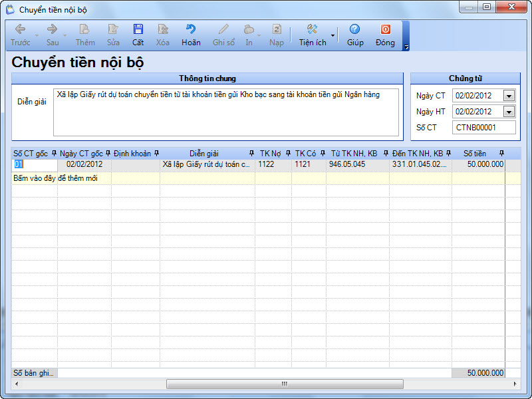This screenshot has width=532, height=399.
Task: Expand toolbar overflow options arrow
Action: click(406, 47)
